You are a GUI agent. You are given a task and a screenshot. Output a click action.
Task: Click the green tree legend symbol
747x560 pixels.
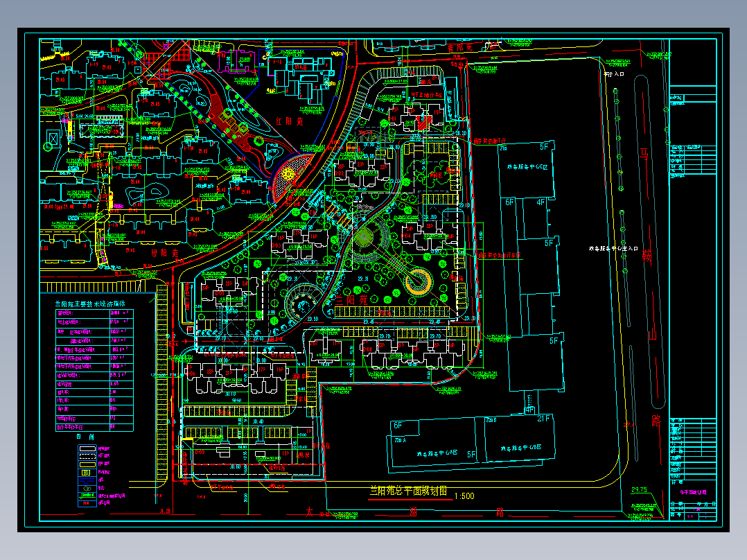click(87, 489)
